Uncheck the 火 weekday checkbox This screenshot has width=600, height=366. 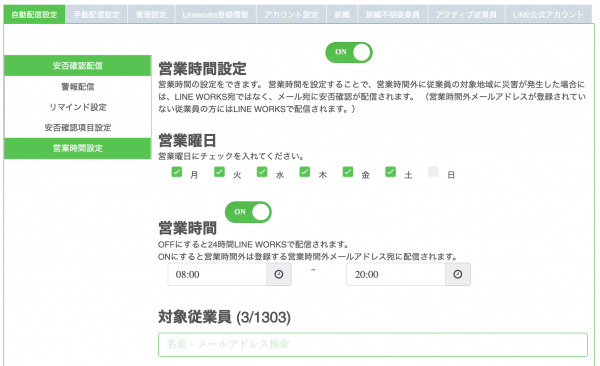[219, 172]
